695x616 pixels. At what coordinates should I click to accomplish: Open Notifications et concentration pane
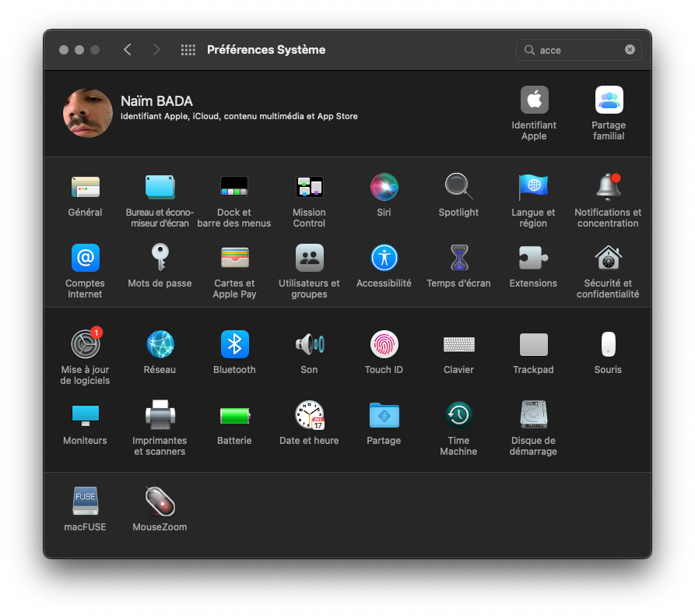coord(608,187)
